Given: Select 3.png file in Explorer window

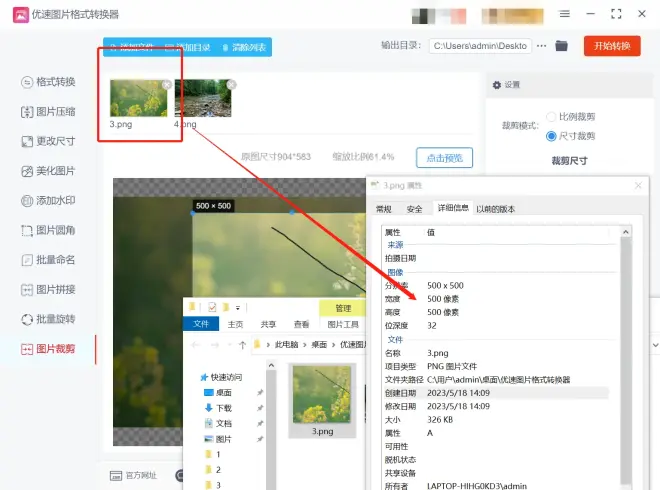Looking at the screenshot, I should [322, 400].
